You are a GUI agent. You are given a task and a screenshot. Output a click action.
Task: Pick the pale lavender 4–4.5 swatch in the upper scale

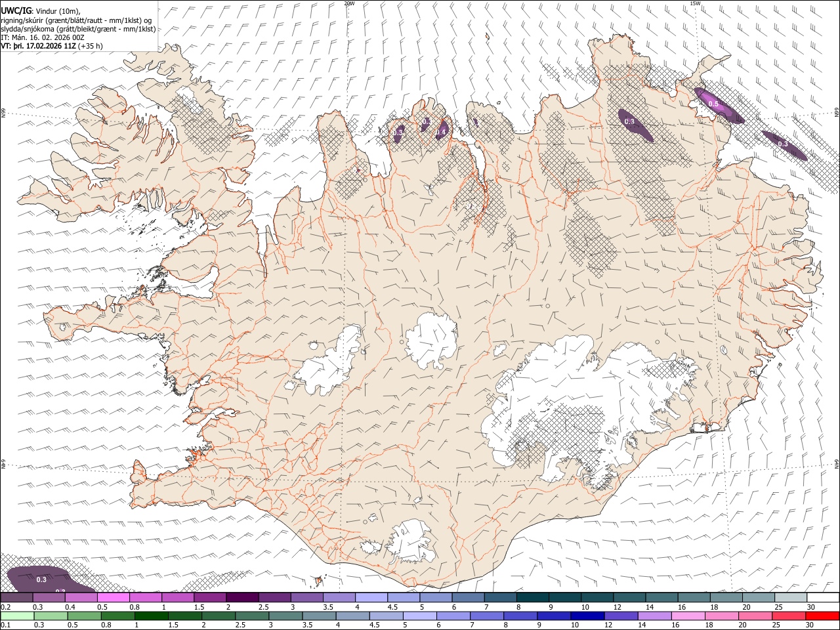coord(371,597)
